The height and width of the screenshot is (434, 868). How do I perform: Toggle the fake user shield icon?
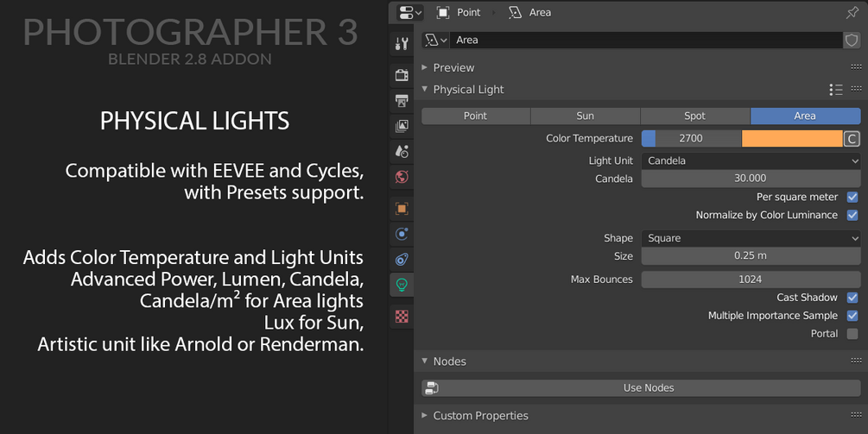click(852, 40)
